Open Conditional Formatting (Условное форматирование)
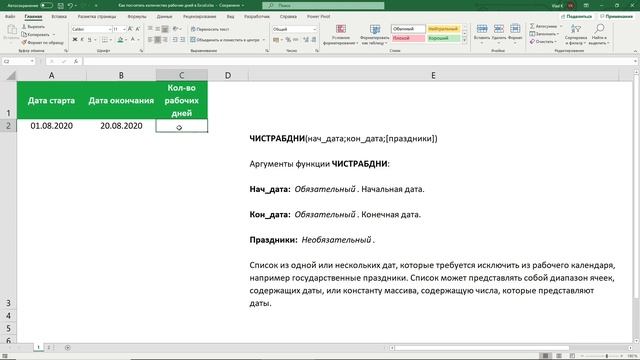This screenshot has width=640, height=360. pyautogui.click(x=341, y=34)
